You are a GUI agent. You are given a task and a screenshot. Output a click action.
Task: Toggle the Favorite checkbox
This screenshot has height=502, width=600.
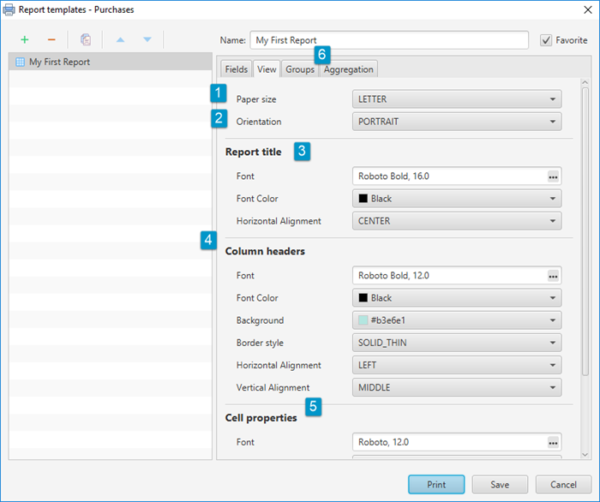click(x=546, y=40)
